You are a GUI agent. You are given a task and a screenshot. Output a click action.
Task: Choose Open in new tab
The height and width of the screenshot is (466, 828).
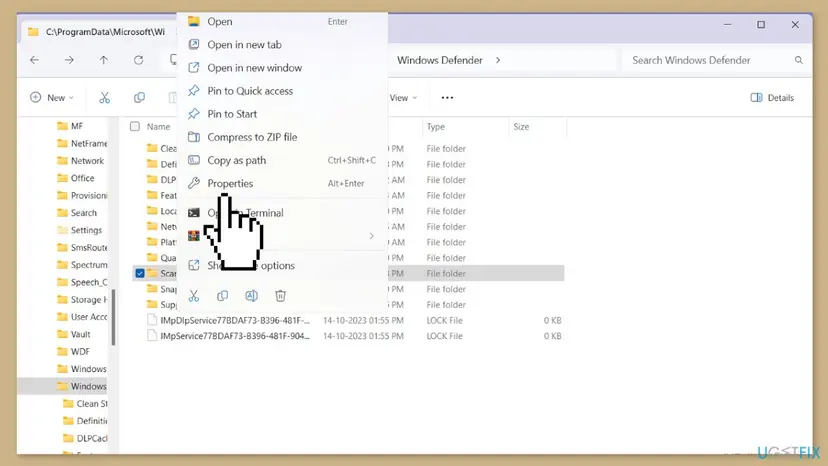[283, 45]
